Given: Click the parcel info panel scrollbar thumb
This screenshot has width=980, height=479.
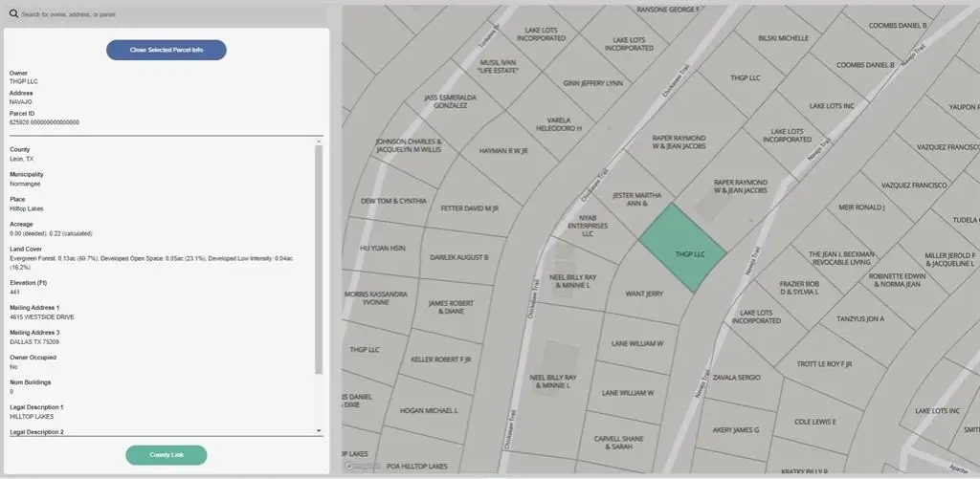Looking at the screenshot, I should 319,258.
